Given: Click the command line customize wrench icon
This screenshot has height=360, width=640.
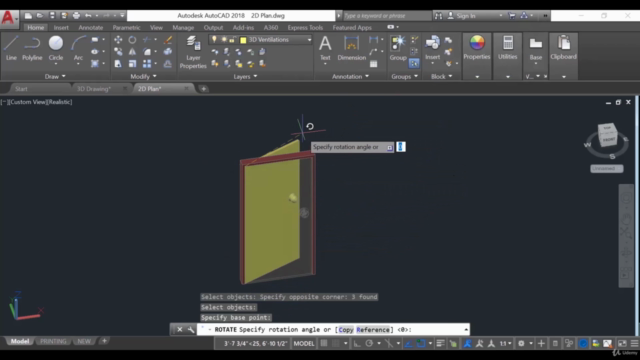Looking at the screenshot, I should click(x=191, y=329).
